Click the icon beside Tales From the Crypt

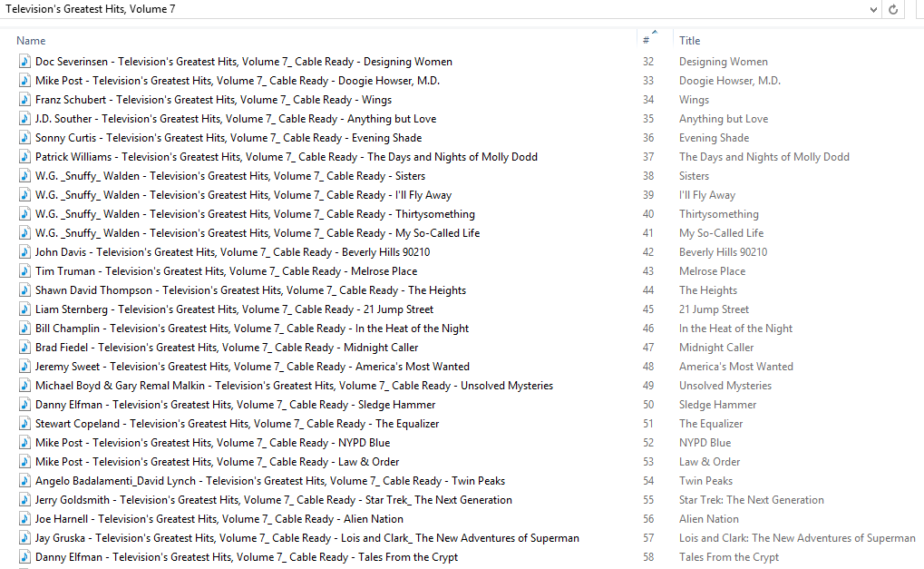[24, 557]
